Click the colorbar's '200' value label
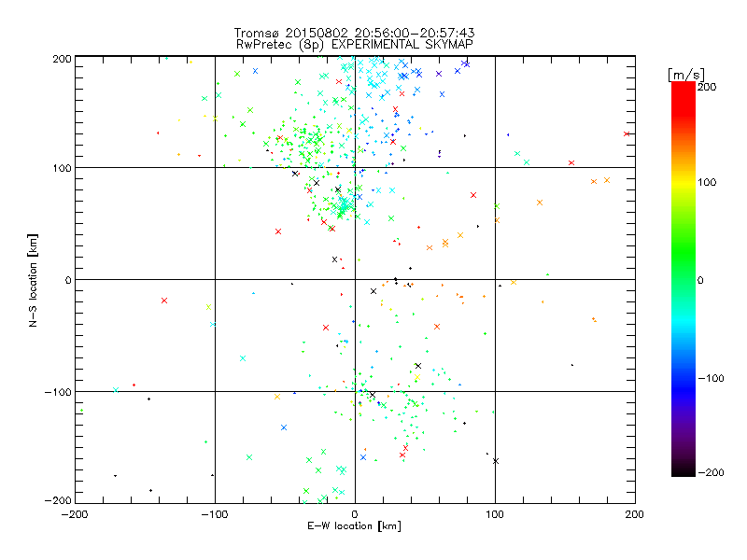The image size is (747, 560). [707, 87]
